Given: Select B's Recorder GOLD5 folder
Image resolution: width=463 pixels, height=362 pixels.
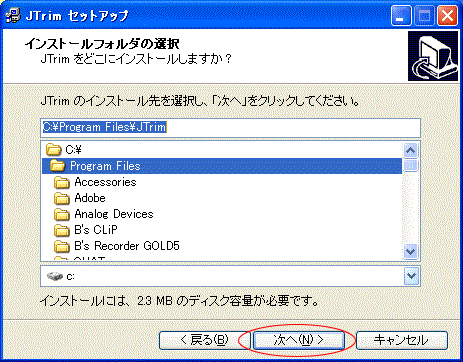Looking at the screenshot, I should pos(117,246).
